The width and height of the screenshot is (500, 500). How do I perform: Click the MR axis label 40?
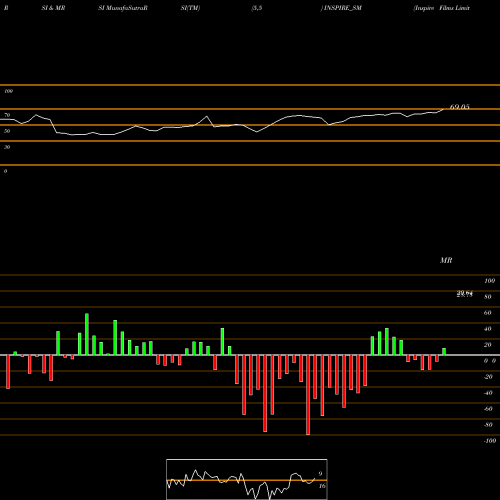pos(488,329)
